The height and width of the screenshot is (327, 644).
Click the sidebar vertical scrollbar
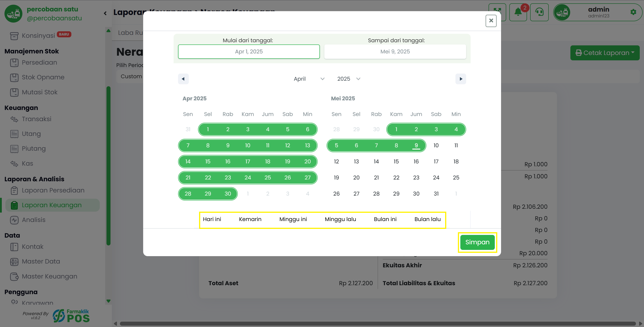pyautogui.click(x=108, y=166)
